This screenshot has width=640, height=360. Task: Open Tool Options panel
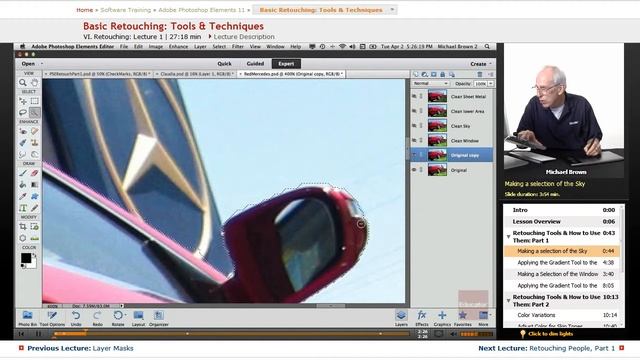[x=52, y=318]
